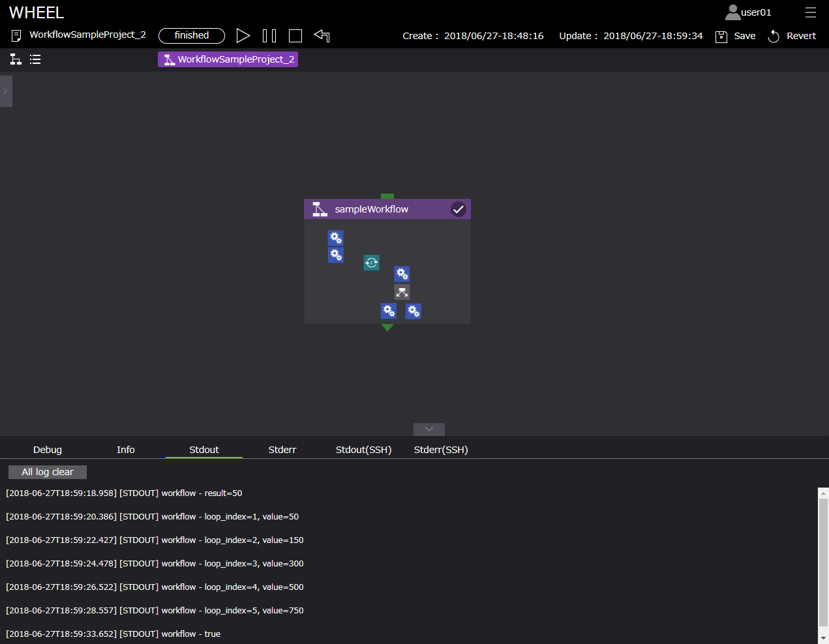Click the WorkflowSampleProject_2 breadcrumb

tap(228, 59)
